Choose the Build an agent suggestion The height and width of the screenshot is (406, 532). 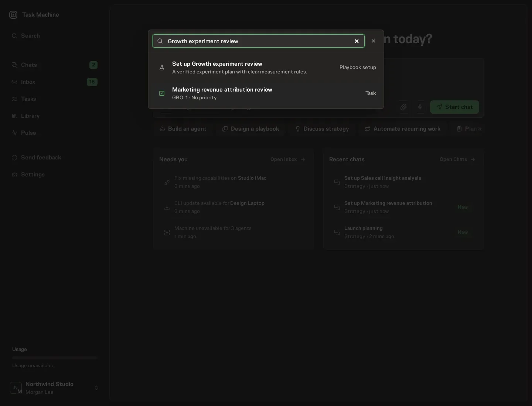pos(183,129)
